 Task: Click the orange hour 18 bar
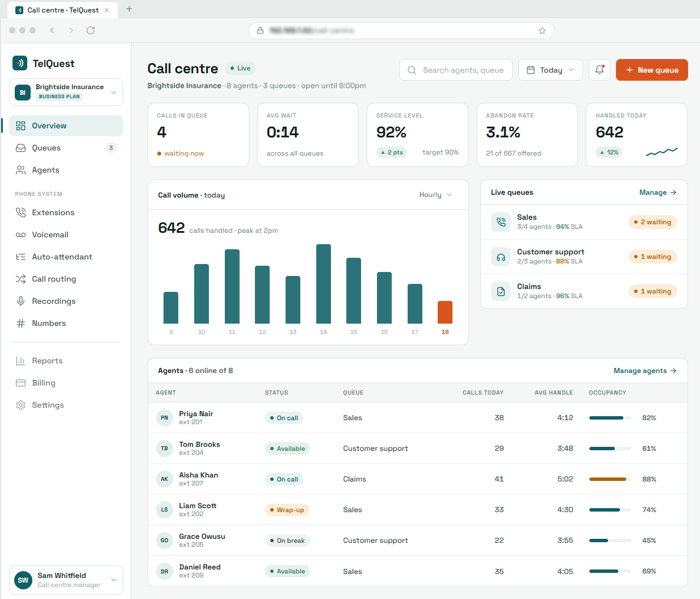[445, 312]
